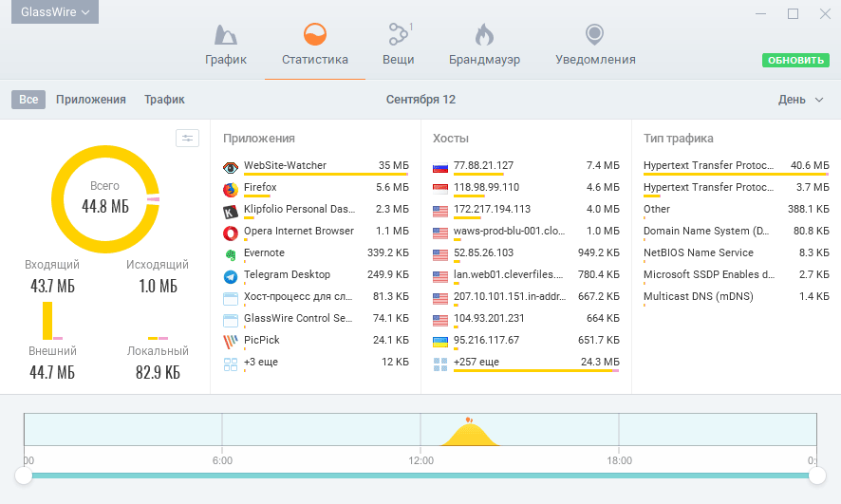Screen dimensions: 841x504
Task: Click the yellow traffic peak on timeline
Action: (x=469, y=437)
